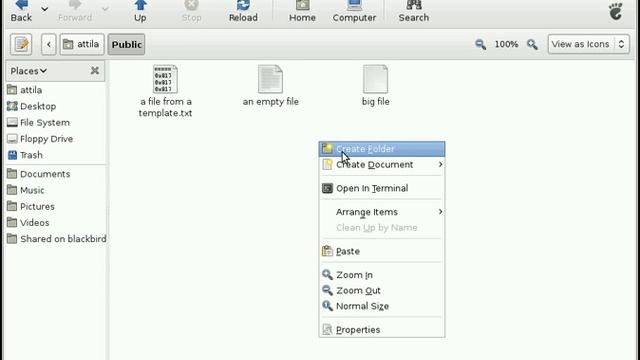This screenshot has width=640, height=360.
Task: Choose Paste in context menu
Action: point(382,251)
